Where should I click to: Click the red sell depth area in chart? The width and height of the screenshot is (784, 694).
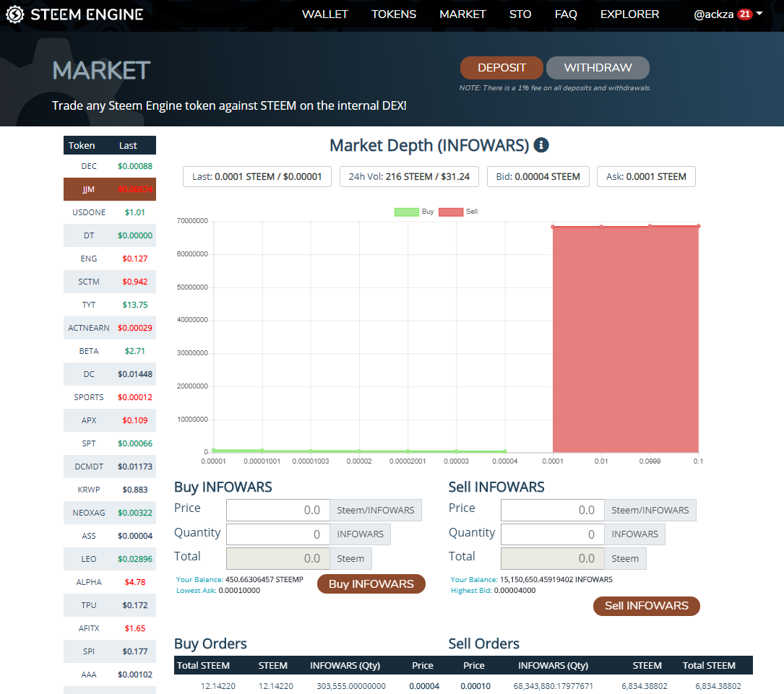(x=625, y=339)
